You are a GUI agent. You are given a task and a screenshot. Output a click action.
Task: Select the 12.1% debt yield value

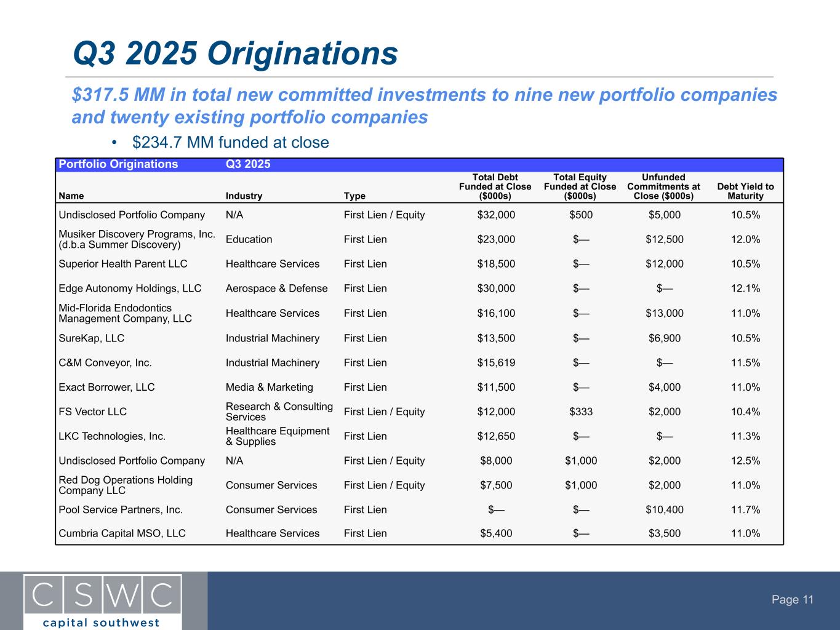tap(745, 289)
